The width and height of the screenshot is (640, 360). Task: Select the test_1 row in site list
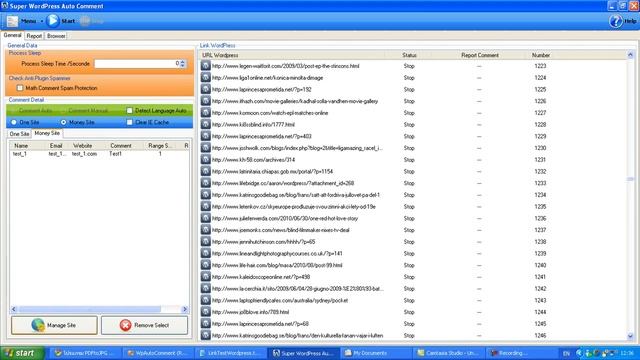point(100,154)
